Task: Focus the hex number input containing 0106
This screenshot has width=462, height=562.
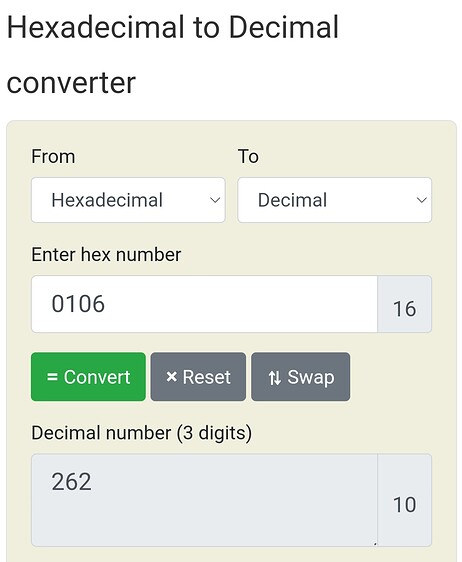Action: click(204, 304)
